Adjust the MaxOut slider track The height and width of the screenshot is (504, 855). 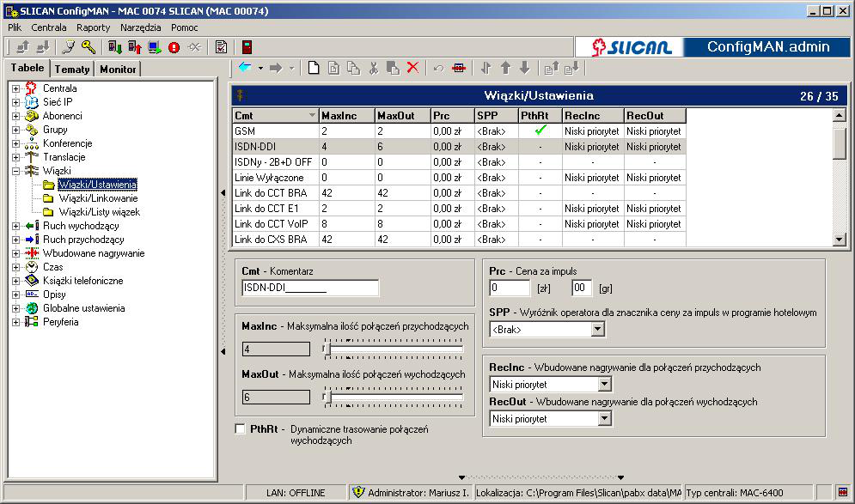(x=394, y=398)
